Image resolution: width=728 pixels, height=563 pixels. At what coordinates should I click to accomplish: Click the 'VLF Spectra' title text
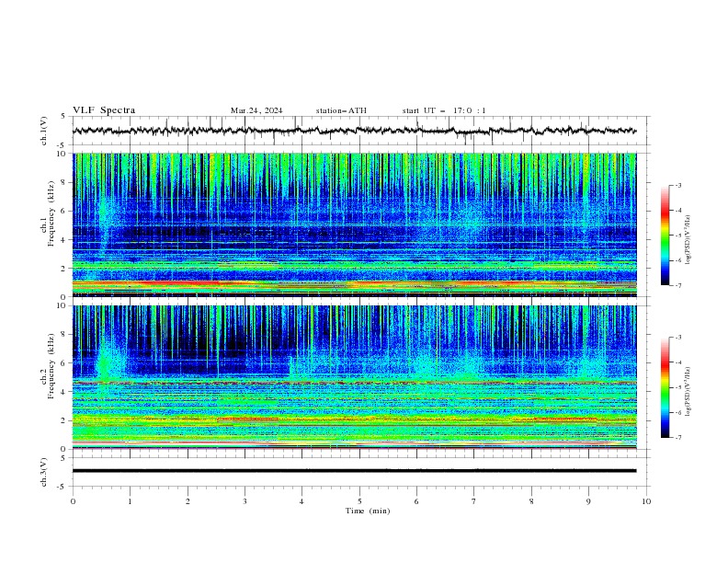click(104, 110)
